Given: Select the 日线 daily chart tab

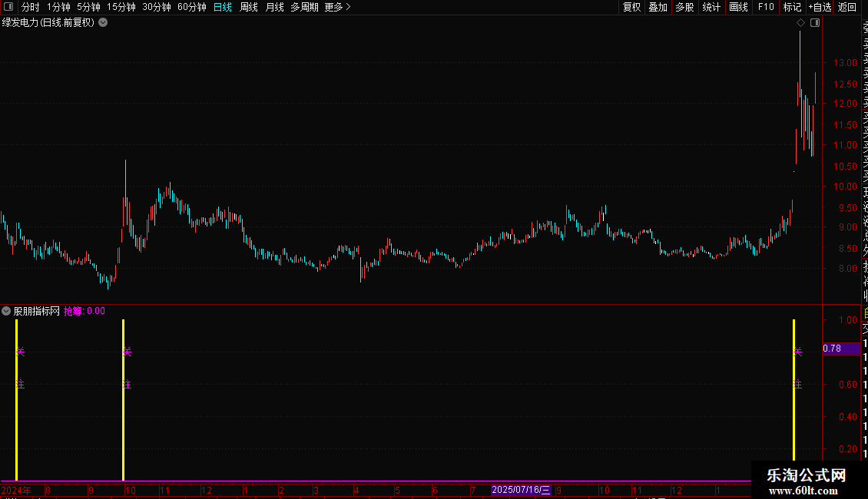Looking at the screenshot, I should (x=222, y=7).
